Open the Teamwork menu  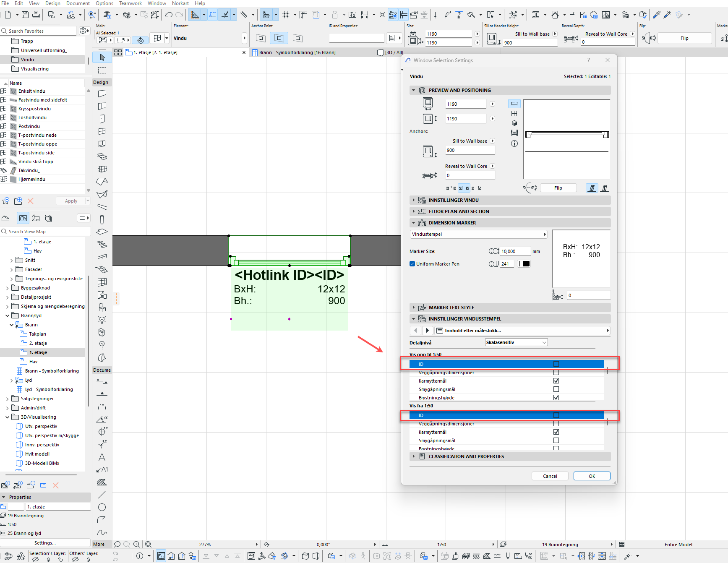click(130, 3)
